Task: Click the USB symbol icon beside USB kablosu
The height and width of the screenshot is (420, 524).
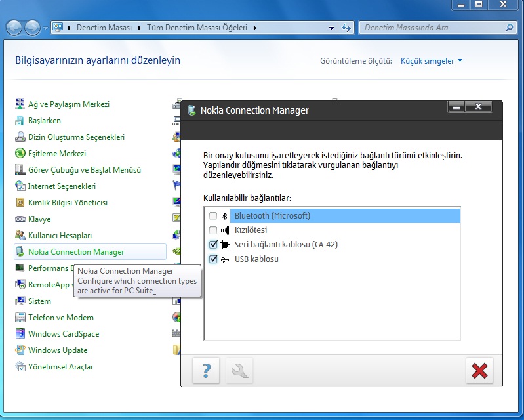Action: [225, 259]
